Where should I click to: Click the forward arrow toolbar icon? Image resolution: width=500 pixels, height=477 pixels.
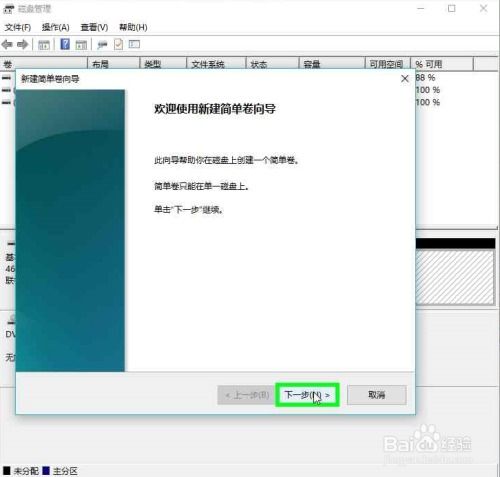23,44
